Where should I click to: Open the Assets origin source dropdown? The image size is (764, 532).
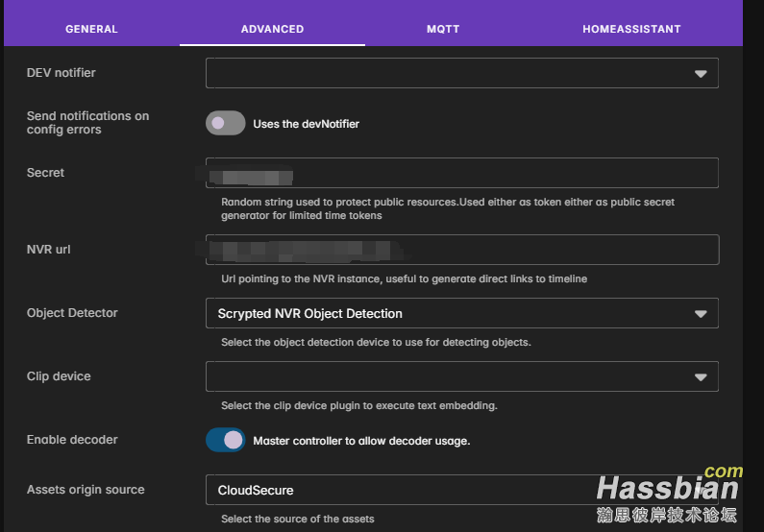462,490
